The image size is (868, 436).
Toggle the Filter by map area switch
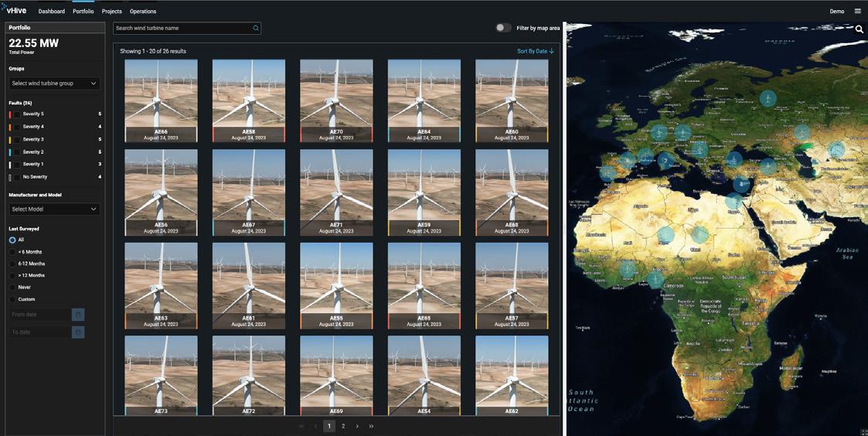coord(503,28)
